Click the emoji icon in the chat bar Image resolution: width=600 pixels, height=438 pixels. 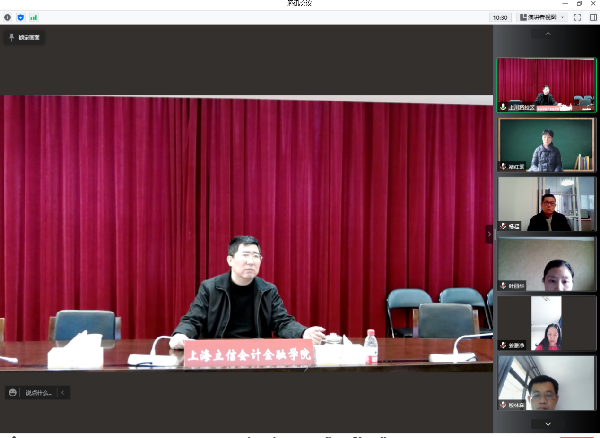pos(13,393)
